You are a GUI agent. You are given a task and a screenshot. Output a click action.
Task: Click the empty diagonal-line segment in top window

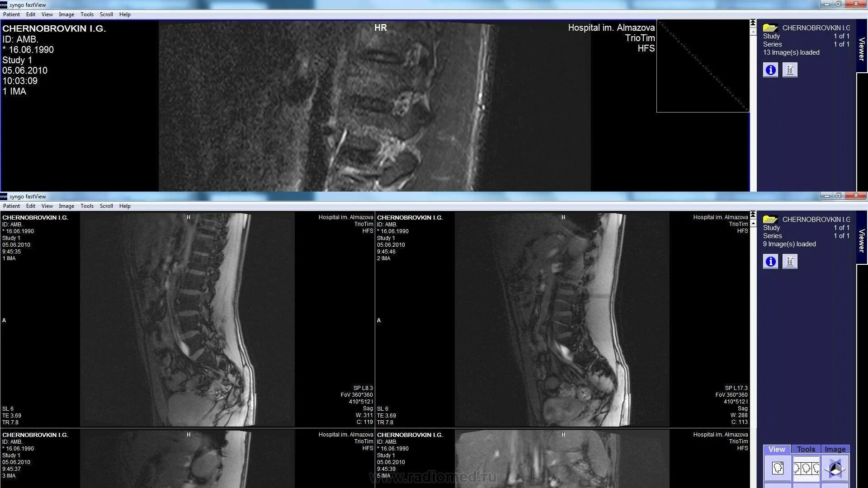703,66
